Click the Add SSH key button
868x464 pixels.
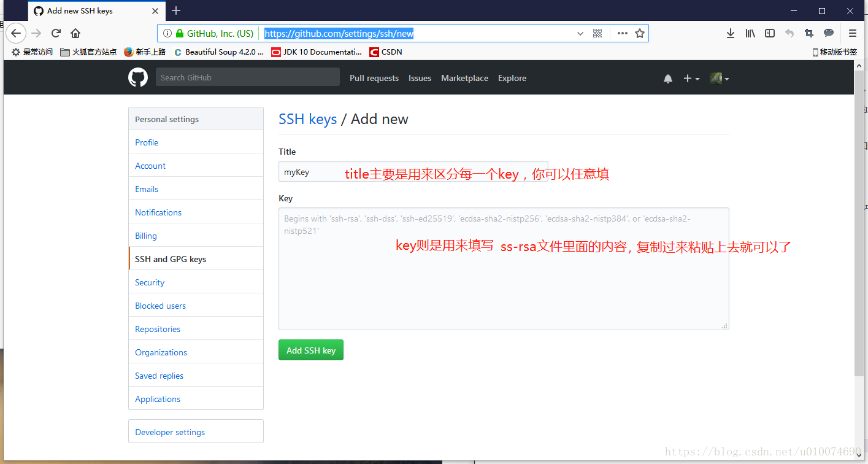[311, 350]
